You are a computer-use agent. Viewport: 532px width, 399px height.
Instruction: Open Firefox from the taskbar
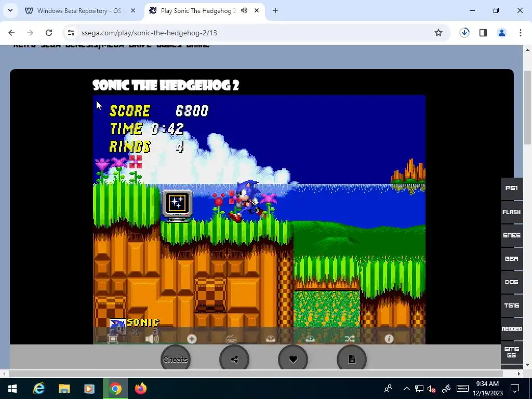[140, 389]
